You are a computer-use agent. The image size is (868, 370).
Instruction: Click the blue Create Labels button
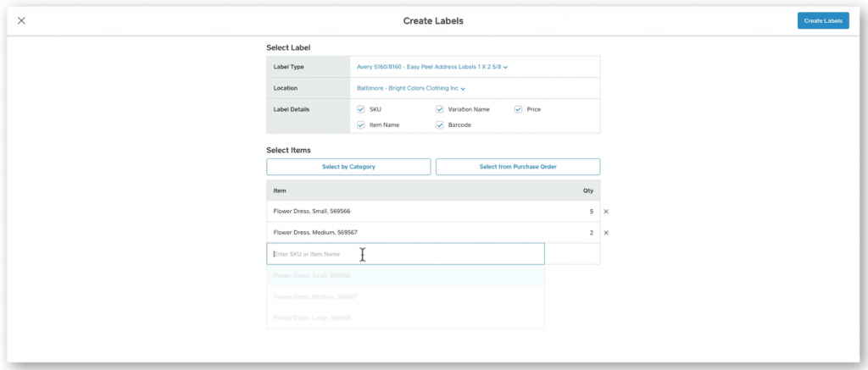tap(822, 20)
